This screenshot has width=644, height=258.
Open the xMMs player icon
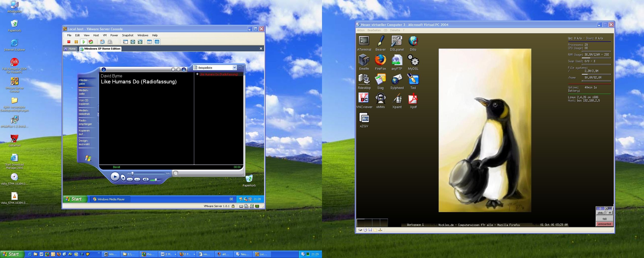point(380,101)
